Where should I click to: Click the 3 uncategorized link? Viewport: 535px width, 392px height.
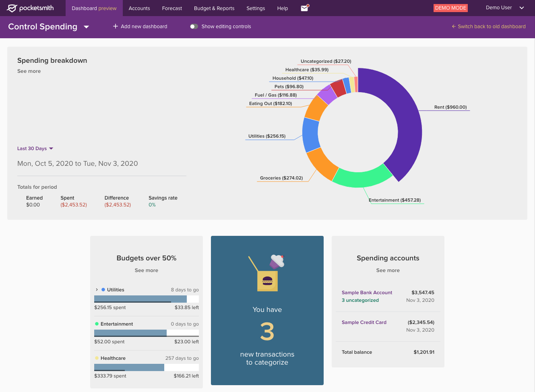(x=360, y=300)
